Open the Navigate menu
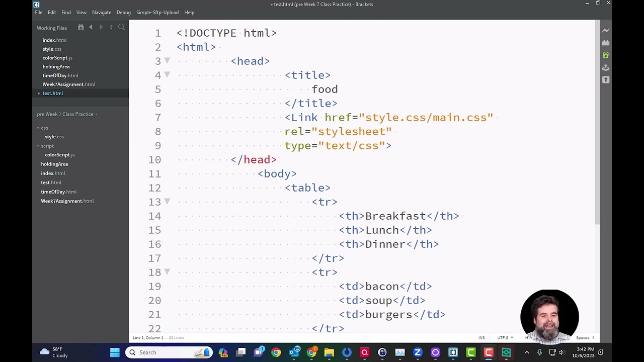Image resolution: width=644 pixels, height=362 pixels. coord(102,13)
